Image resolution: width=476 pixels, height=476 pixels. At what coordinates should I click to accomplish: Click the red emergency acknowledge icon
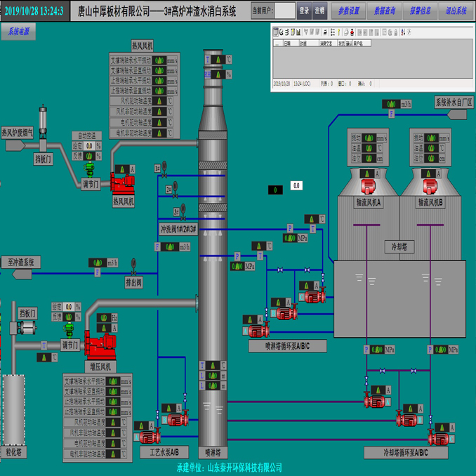[x=352, y=32]
